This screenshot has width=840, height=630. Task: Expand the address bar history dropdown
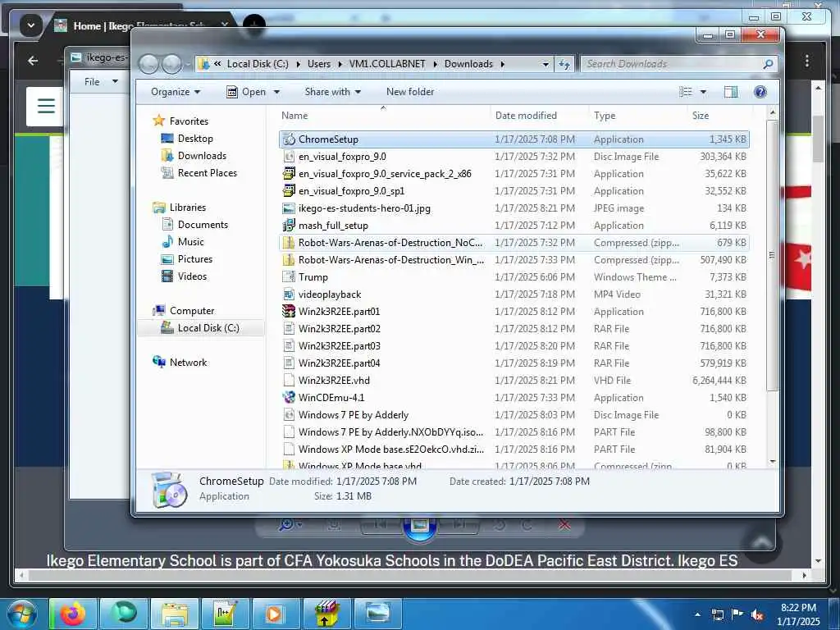click(546, 64)
